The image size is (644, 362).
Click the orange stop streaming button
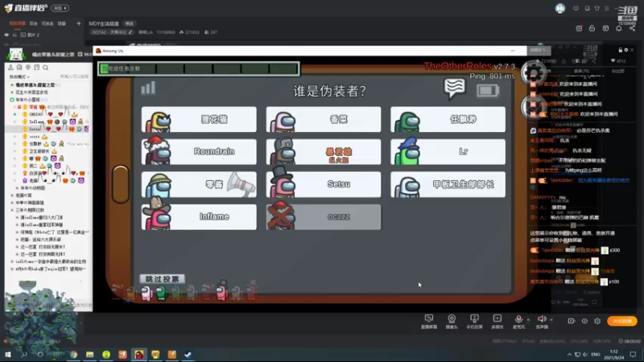(621, 321)
